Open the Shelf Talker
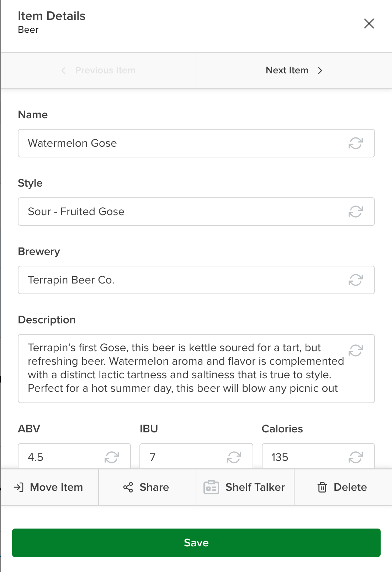This screenshot has width=392, height=572. click(x=245, y=487)
